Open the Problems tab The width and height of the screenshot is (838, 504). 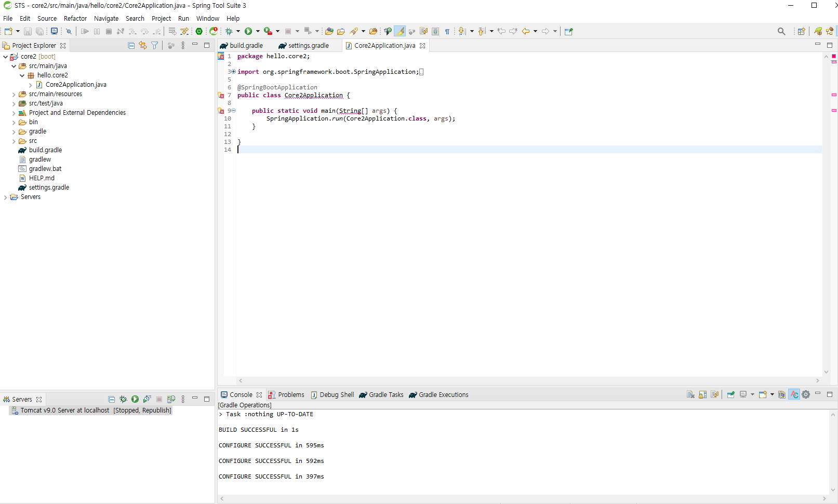click(291, 395)
